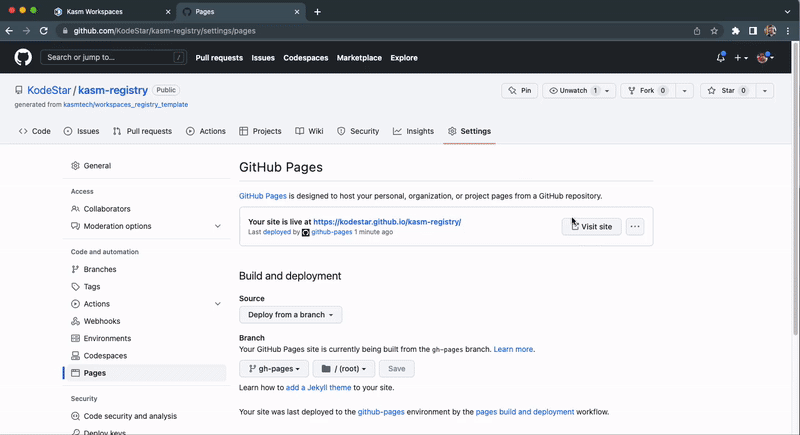Open the plus create-new menu
Viewport: 800px width, 435px height.
point(741,58)
